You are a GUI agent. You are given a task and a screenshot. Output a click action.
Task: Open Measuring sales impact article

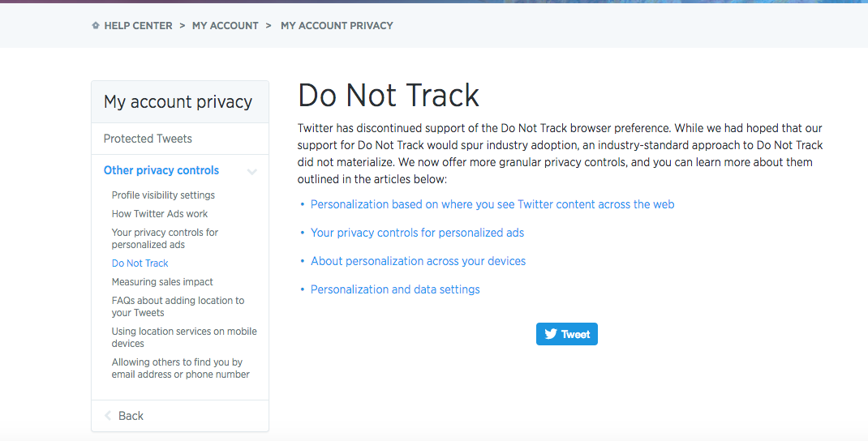pyautogui.click(x=162, y=282)
